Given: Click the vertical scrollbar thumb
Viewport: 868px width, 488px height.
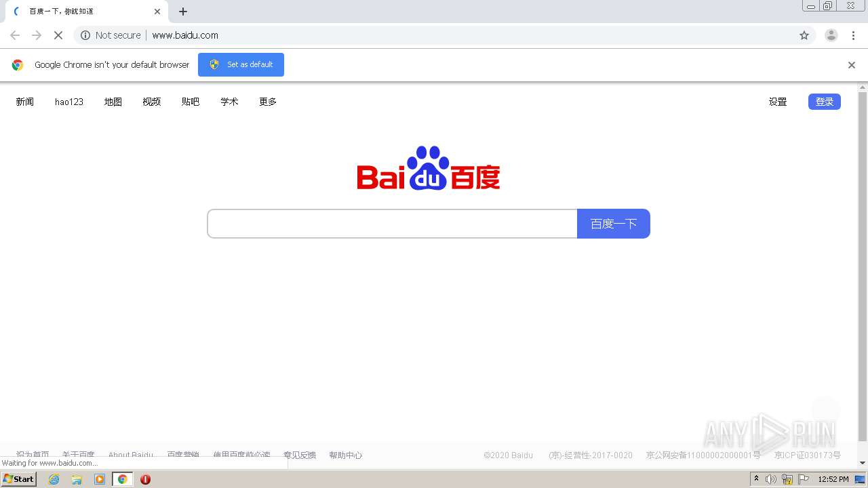Looking at the screenshot, I should (x=863, y=267).
